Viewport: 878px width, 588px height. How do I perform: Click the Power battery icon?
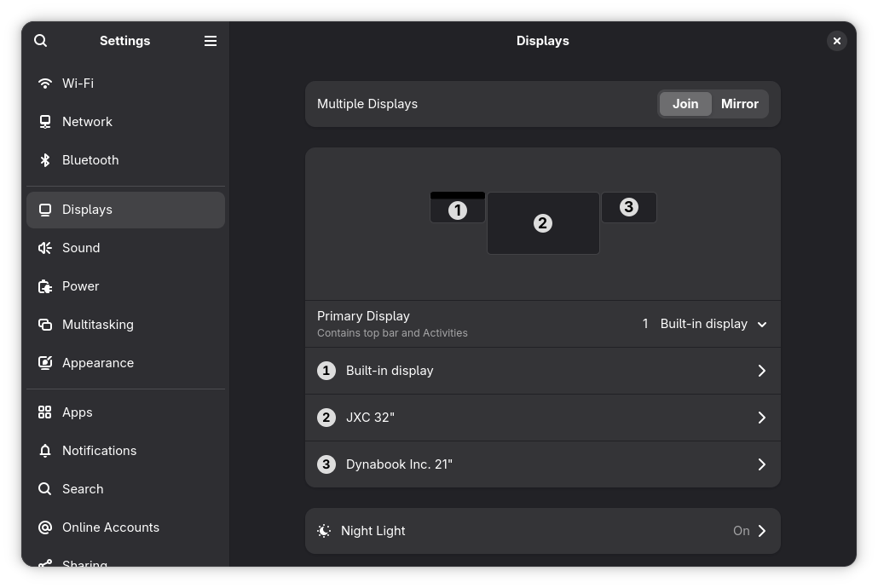(45, 286)
